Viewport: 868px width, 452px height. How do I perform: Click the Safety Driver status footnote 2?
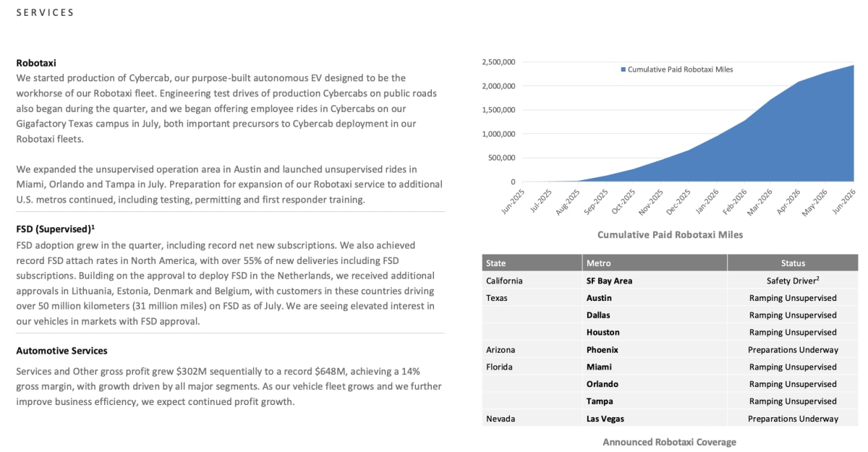817,278
